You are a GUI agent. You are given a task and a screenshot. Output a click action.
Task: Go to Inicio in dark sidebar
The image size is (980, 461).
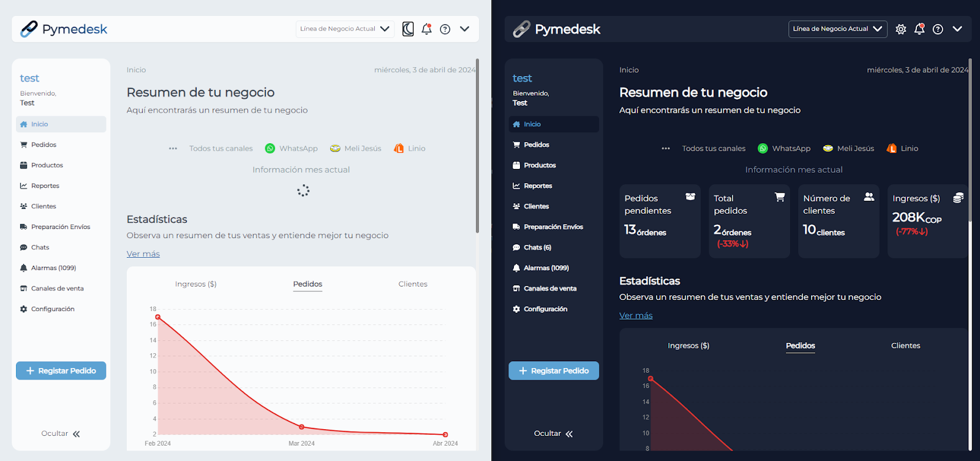coord(554,124)
